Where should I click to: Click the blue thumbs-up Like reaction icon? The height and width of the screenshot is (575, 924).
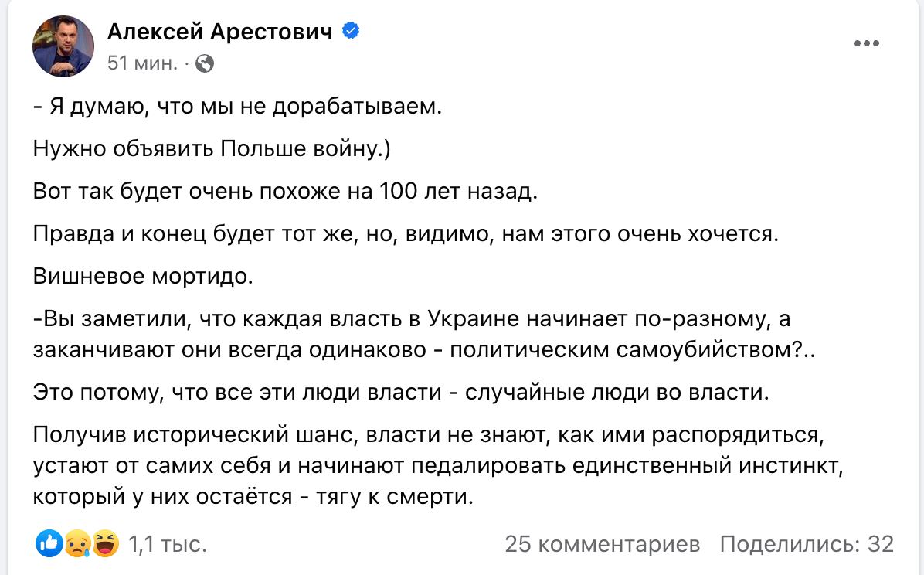point(49,544)
